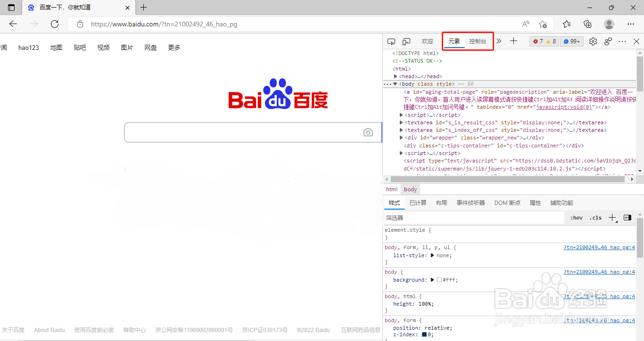Click the error and warning counter badge
Image resolution: width=644 pixels, height=341 pixels.
click(545, 41)
